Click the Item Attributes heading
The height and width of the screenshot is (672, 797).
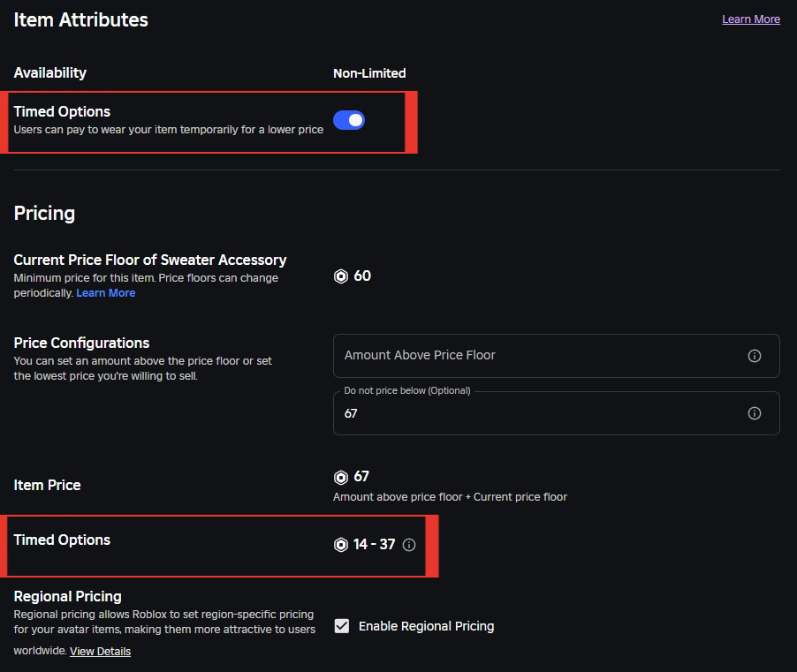click(x=80, y=19)
